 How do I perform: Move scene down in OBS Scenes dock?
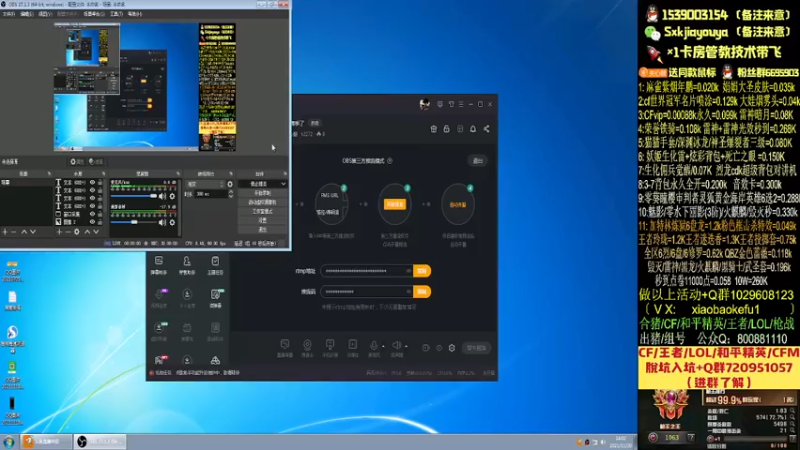pyautogui.click(x=33, y=232)
